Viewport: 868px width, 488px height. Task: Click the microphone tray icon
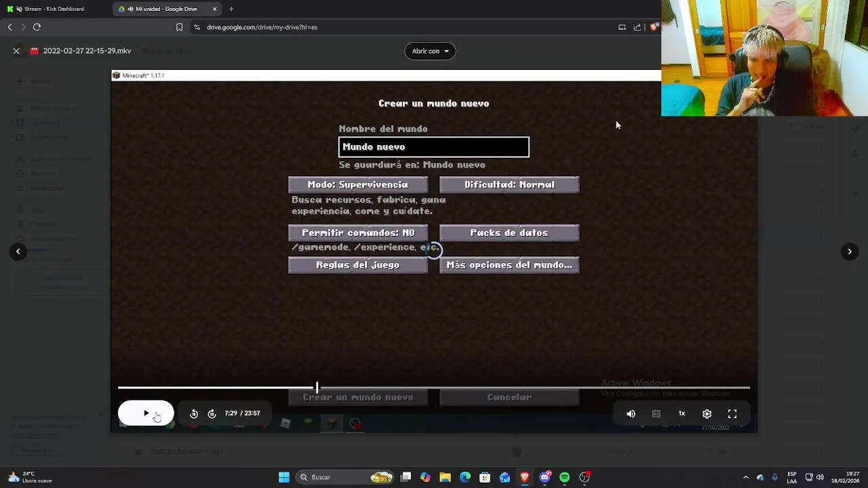click(774, 477)
